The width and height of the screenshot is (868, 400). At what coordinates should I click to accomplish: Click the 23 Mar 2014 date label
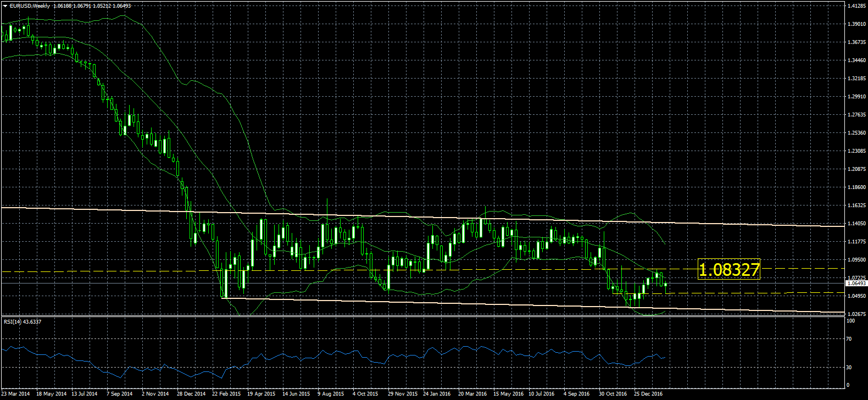pyautogui.click(x=16, y=394)
